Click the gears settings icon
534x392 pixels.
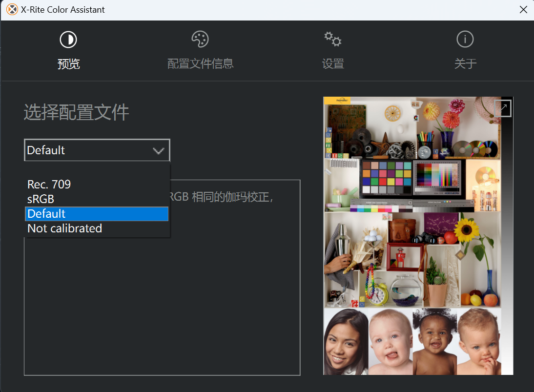pos(333,39)
